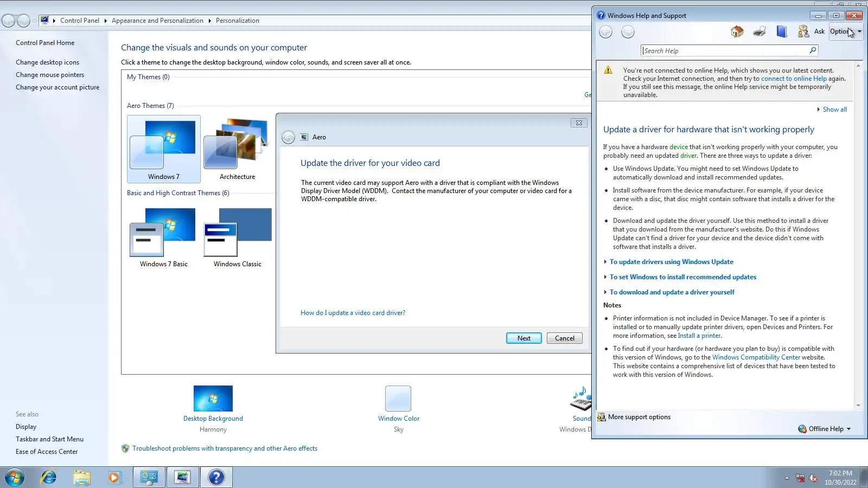
Task: Expand 'To set Windows to install recommended updates'
Action: (x=682, y=277)
